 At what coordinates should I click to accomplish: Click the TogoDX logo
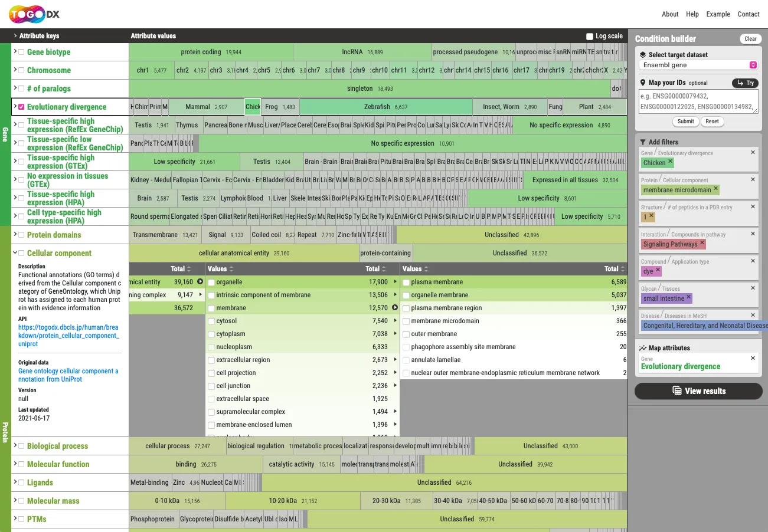(34, 14)
